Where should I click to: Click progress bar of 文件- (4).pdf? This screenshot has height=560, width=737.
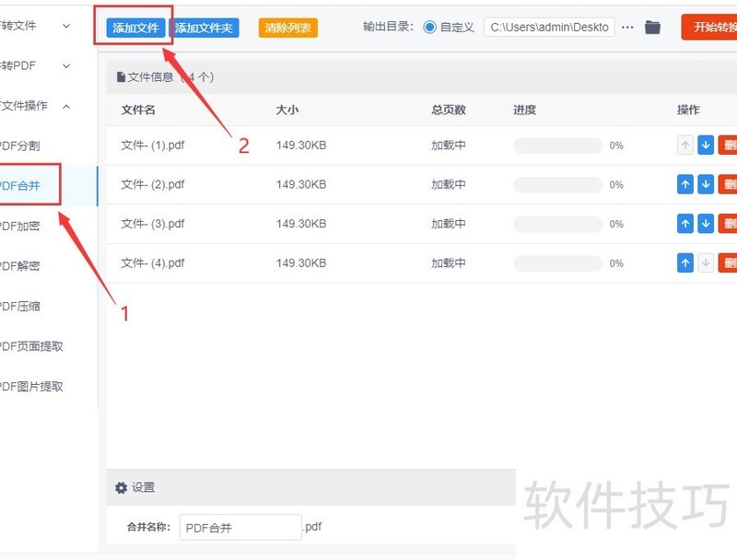coord(558,263)
